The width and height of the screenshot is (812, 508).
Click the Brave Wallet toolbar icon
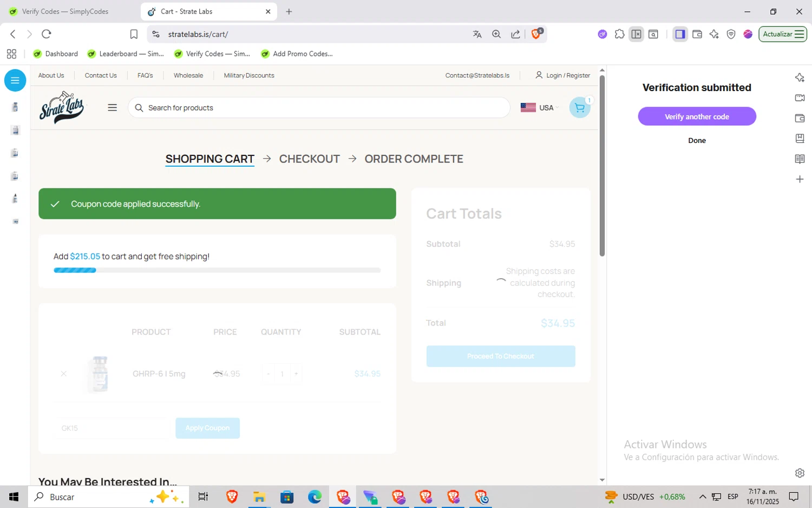(697, 34)
